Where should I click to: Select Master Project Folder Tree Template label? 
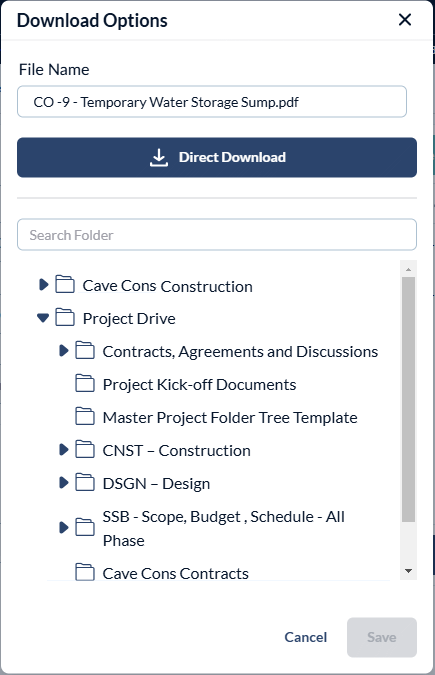pos(230,418)
